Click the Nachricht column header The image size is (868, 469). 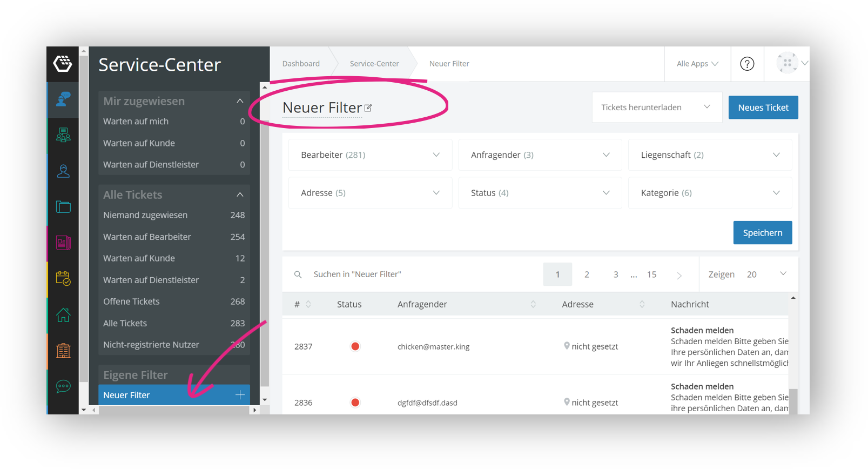[x=690, y=304]
